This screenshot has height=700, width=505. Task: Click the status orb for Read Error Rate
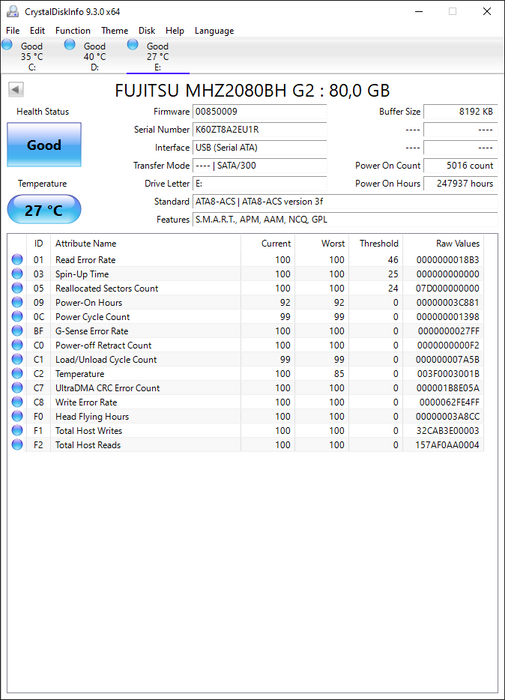coord(17,259)
